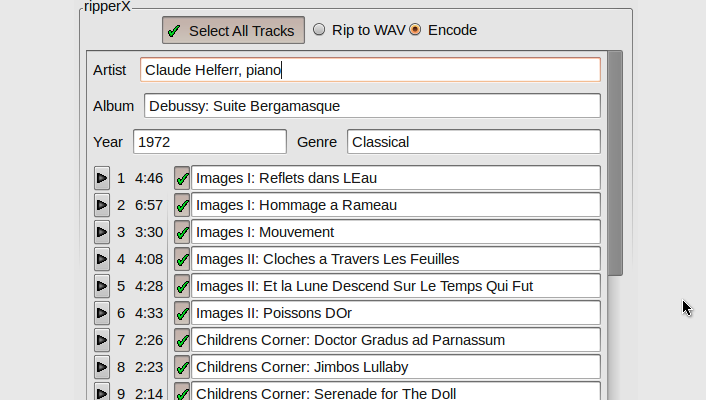Image resolution: width=706 pixels, height=400 pixels.
Task: Toggle checkbox for Poissons DOr track
Action: (182, 313)
